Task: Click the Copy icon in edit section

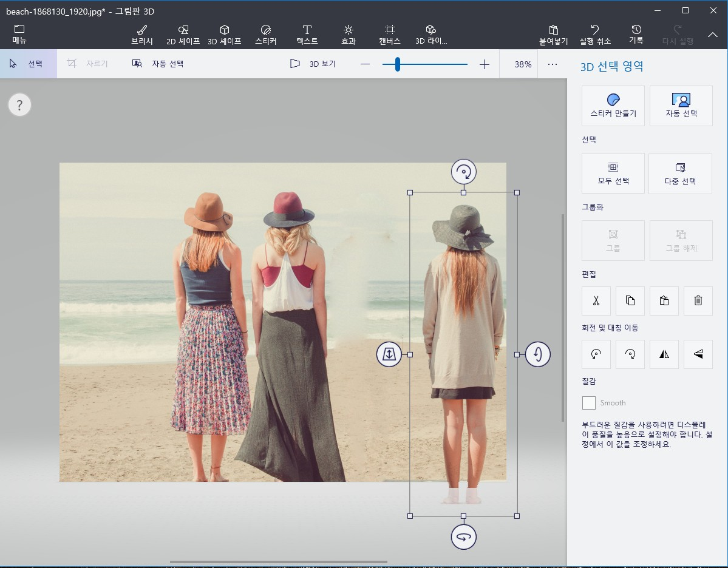Action: [x=630, y=300]
